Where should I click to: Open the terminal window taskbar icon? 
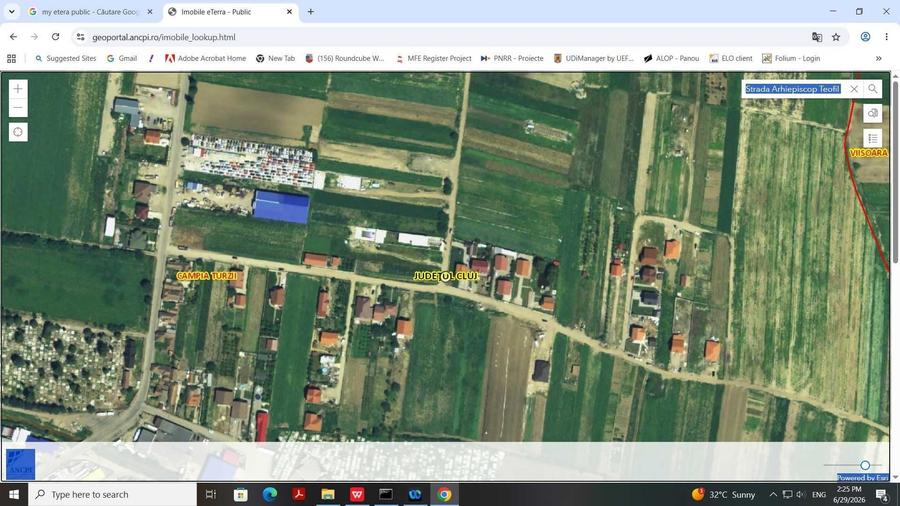click(386, 494)
